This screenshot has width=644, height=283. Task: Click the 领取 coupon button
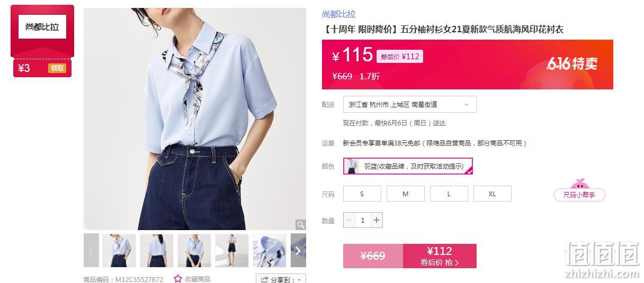[57, 68]
